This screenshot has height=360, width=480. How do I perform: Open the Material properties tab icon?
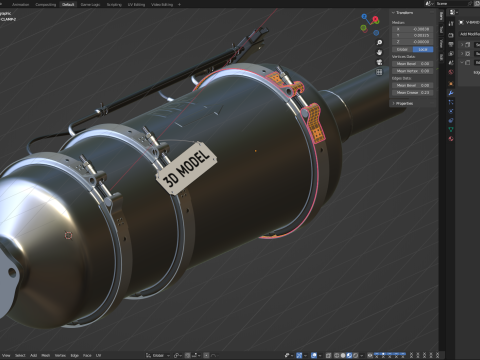(451, 139)
